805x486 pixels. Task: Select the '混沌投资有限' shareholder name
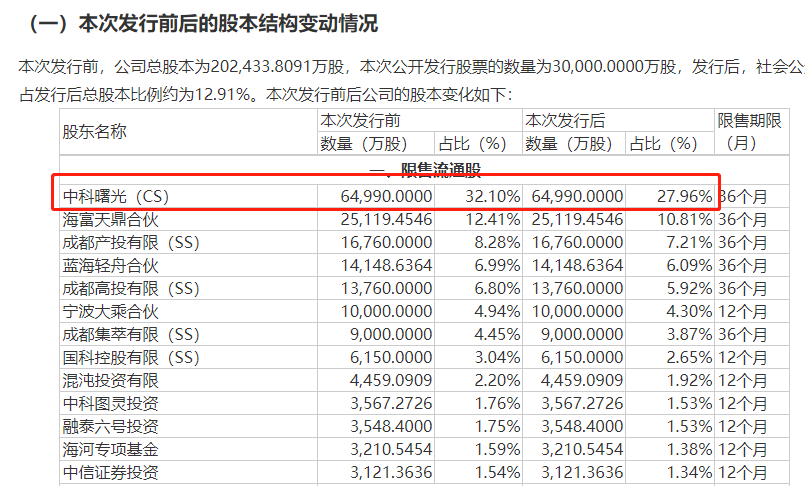(x=110, y=381)
